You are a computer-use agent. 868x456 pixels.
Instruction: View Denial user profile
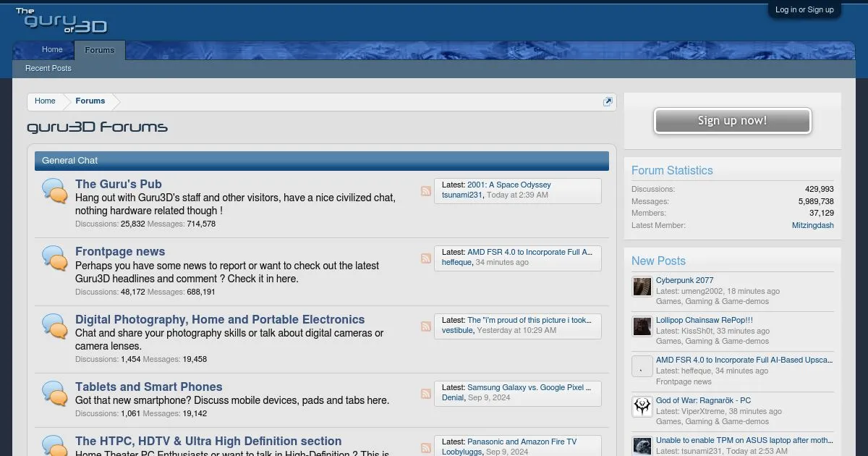[453, 397]
